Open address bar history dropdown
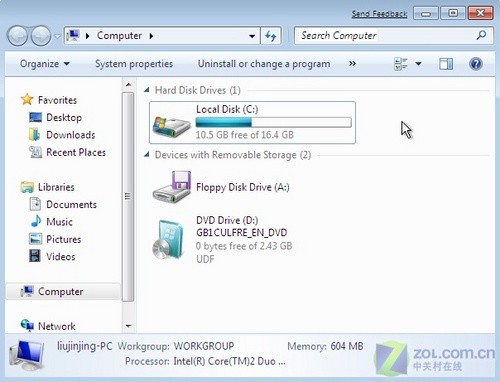This screenshot has height=382, width=500. [252, 36]
